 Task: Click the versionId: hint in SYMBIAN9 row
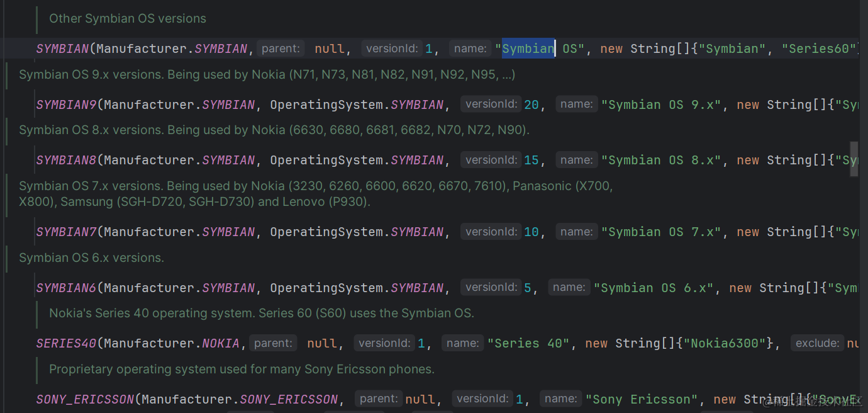[491, 105]
